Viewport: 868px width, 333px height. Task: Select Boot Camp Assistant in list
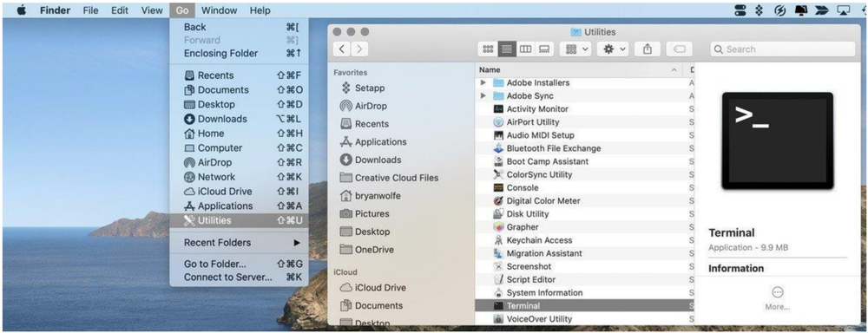(584, 161)
